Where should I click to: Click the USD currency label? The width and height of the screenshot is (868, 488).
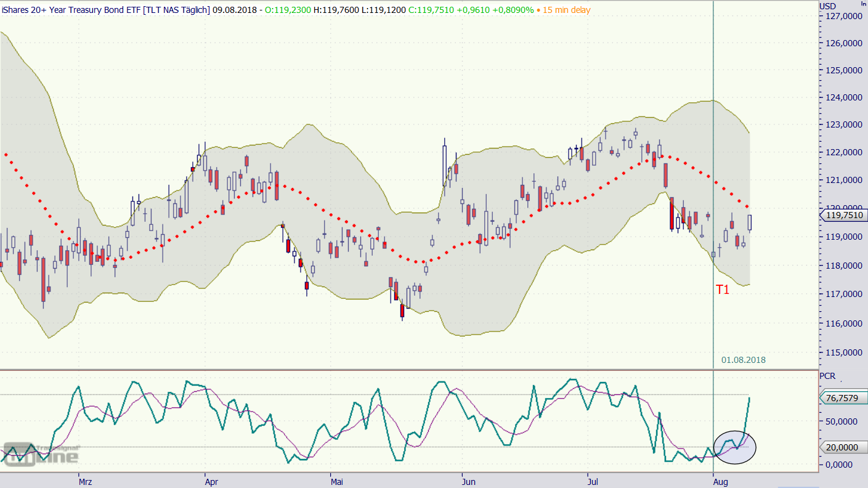[x=828, y=6]
